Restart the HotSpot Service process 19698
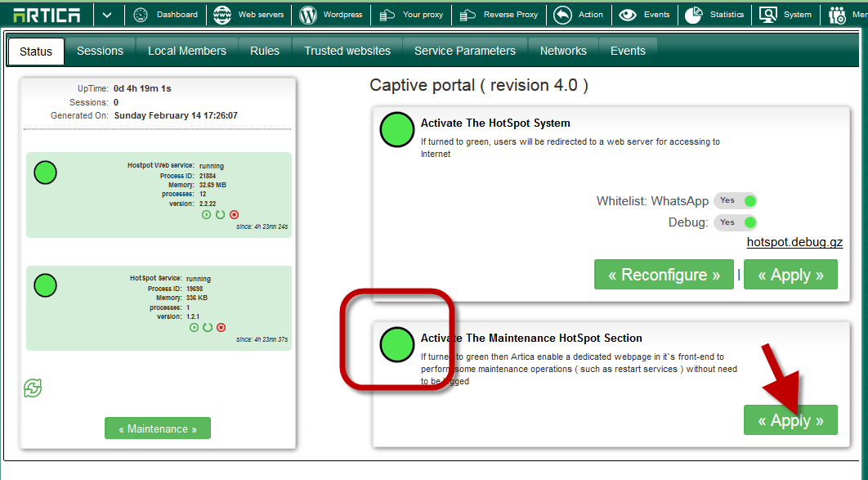Image resolution: width=868 pixels, height=480 pixels. coord(208,328)
